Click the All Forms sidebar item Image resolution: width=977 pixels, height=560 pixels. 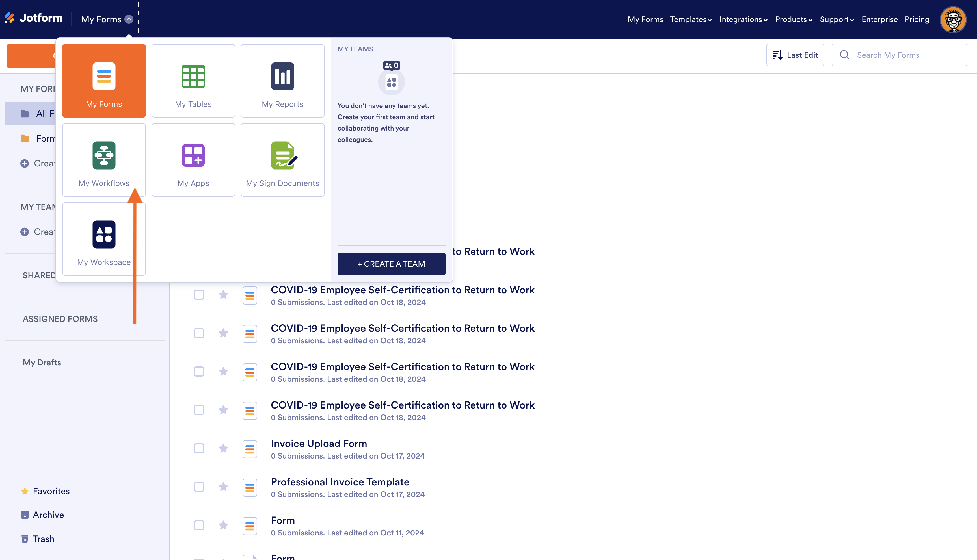31,114
